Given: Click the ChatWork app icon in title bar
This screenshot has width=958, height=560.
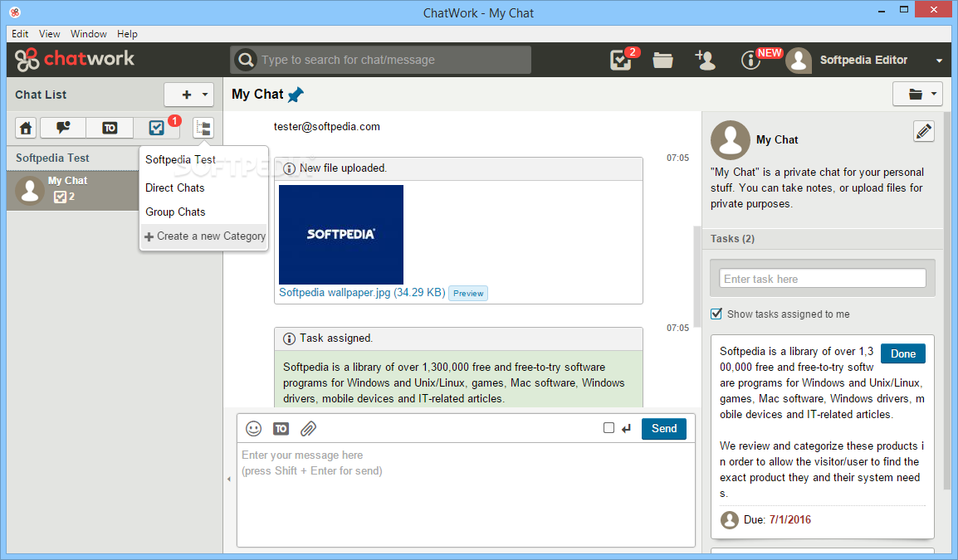Looking at the screenshot, I should [15, 12].
